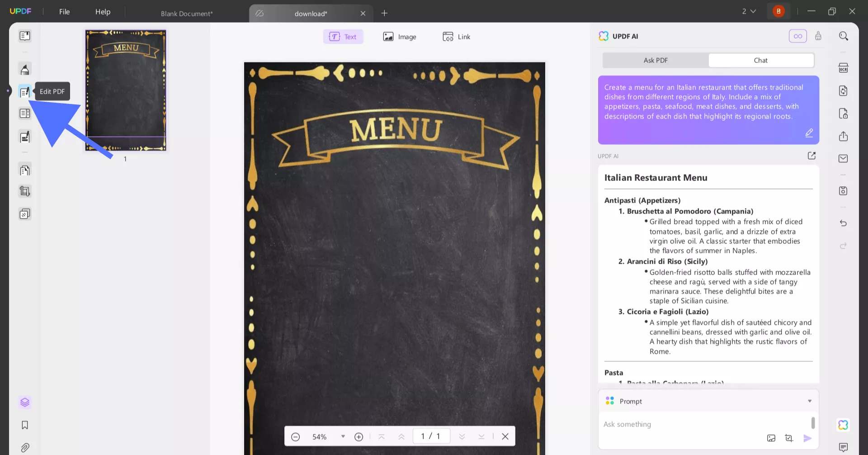Expand the open windows count dropdown
Viewport: 868px width, 455px height.
(x=749, y=11)
